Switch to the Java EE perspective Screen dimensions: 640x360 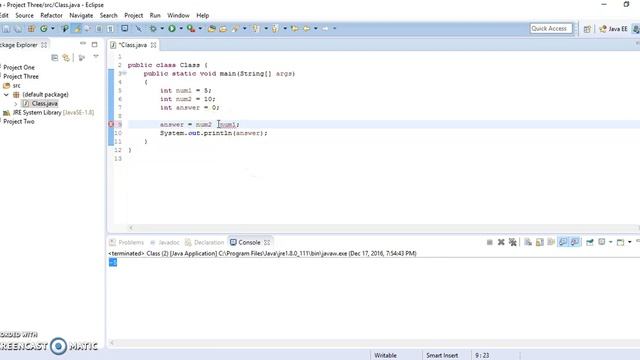(x=613, y=29)
